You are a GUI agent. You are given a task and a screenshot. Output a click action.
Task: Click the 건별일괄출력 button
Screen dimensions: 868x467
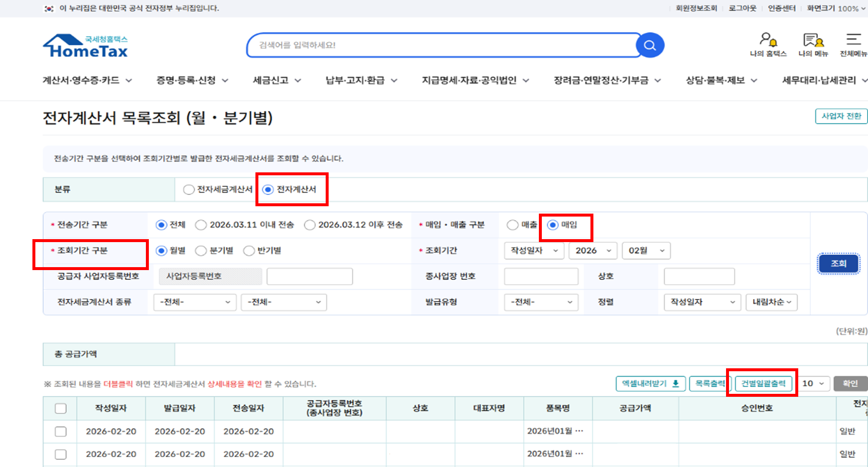coord(763,384)
